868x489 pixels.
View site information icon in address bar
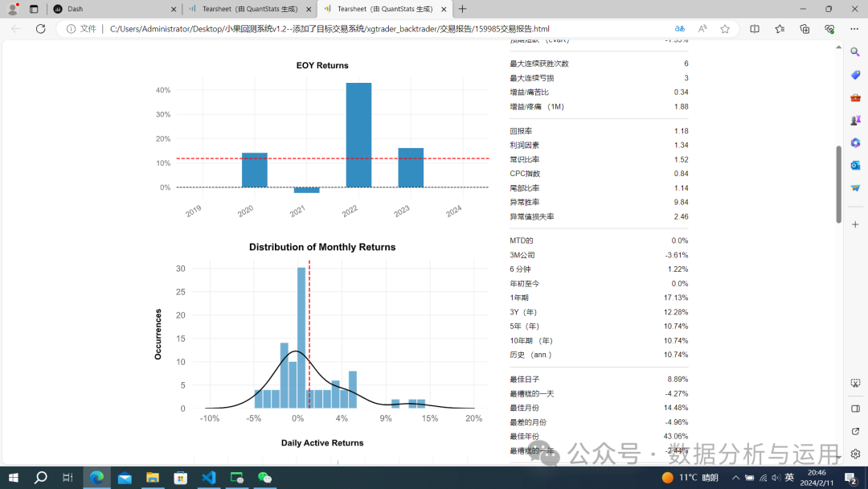[x=71, y=29]
